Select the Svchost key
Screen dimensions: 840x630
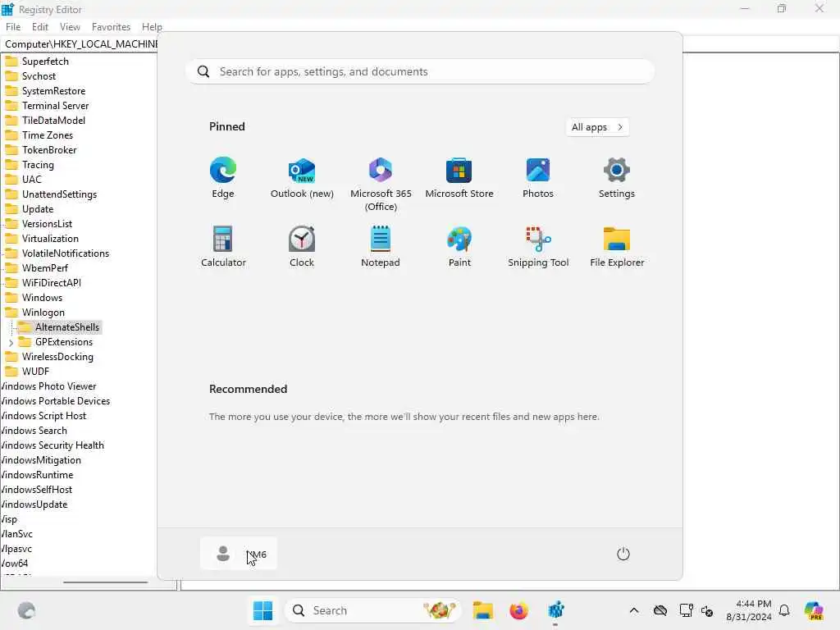tap(39, 76)
